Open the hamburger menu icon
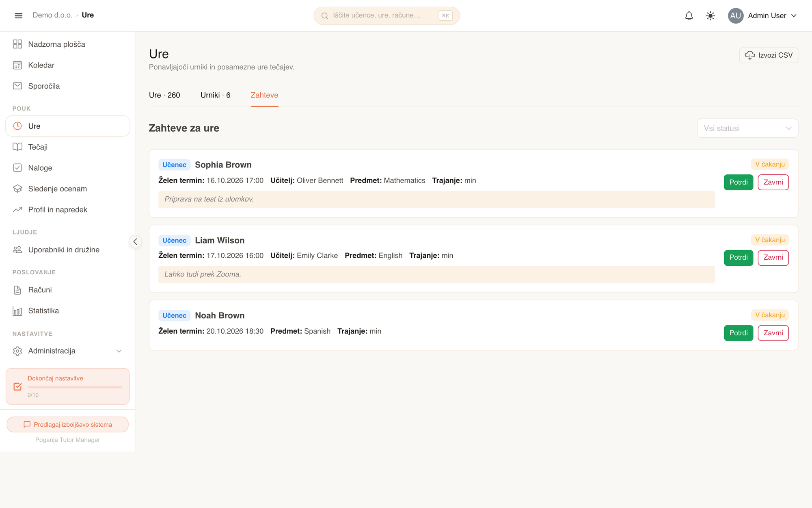This screenshot has width=812, height=508. point(18,15)
